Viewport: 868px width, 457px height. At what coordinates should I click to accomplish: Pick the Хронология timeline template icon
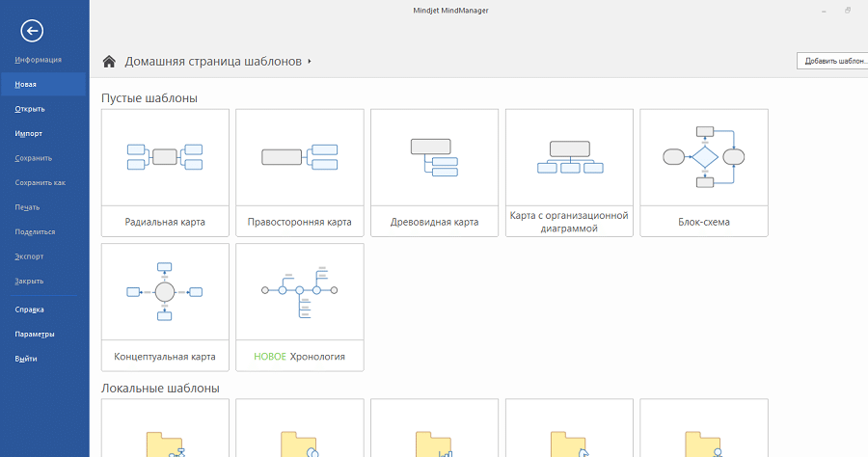tap(300, 291)
